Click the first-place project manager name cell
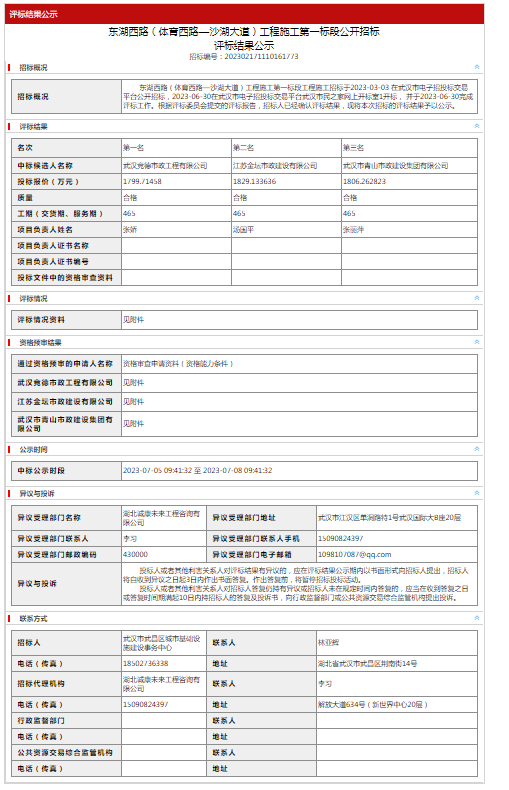 pyautogui.click(x=176, y=230)
